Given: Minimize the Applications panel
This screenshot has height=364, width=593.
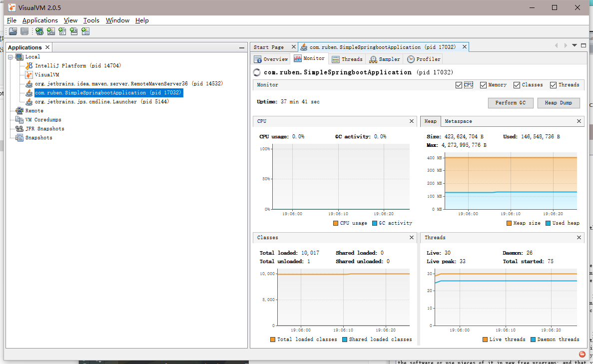Looking at the screenshot, I should [x=241, y=47].
